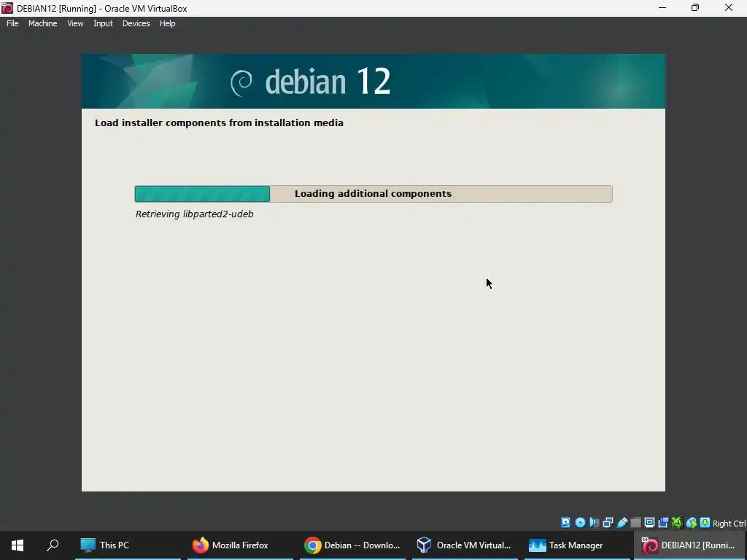Restore down the VirtualBox VM window

[695, 8]
